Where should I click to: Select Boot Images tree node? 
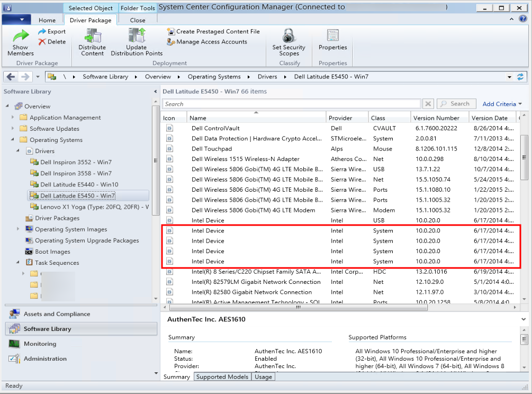coord(52,252)
